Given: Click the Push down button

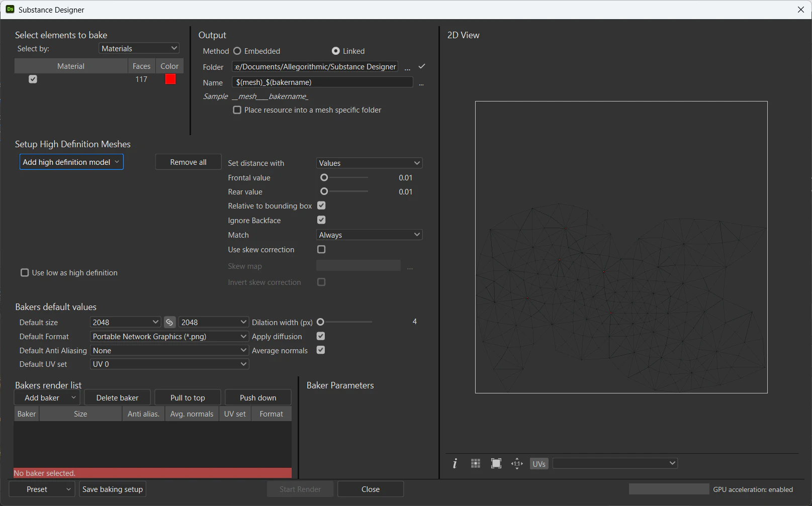Looking at the screenshot, I should click(x=258, y=397).
